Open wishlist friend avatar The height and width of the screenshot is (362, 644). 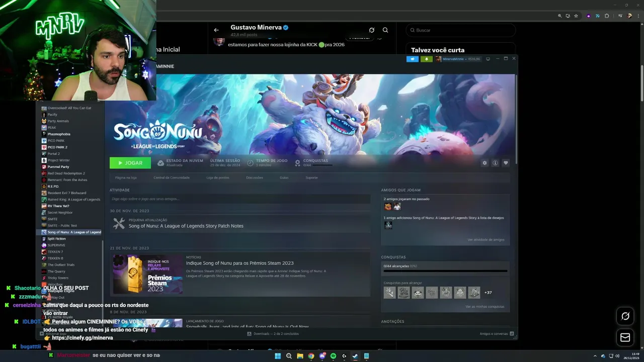388,225
